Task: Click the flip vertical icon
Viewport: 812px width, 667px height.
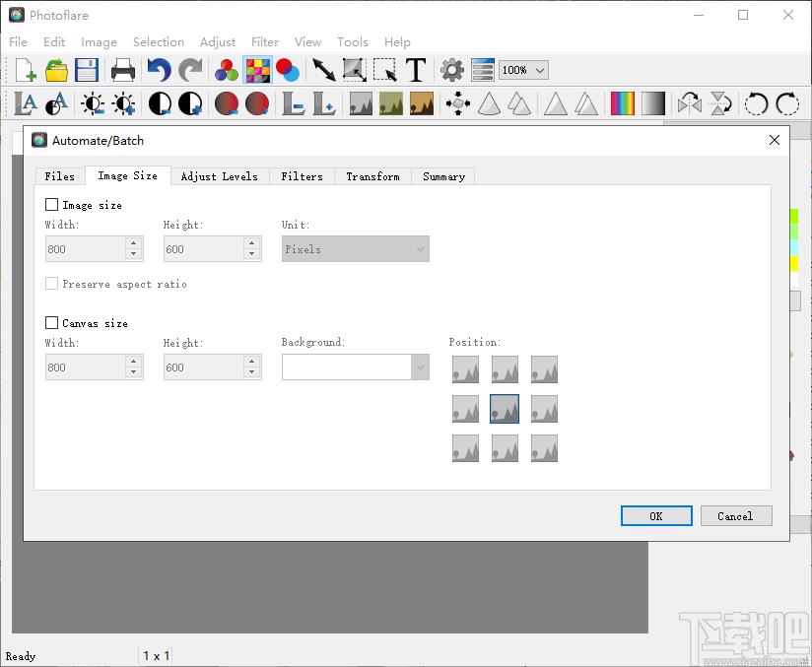Action: pyautogui.click(x=720, y=103)
